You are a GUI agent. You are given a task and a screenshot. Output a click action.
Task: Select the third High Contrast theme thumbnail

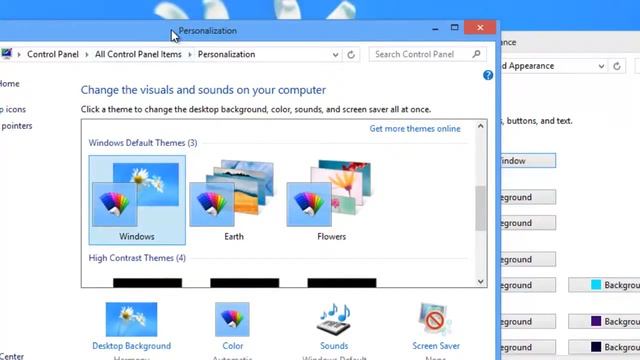pyautogui.click(x=342, y=283)
